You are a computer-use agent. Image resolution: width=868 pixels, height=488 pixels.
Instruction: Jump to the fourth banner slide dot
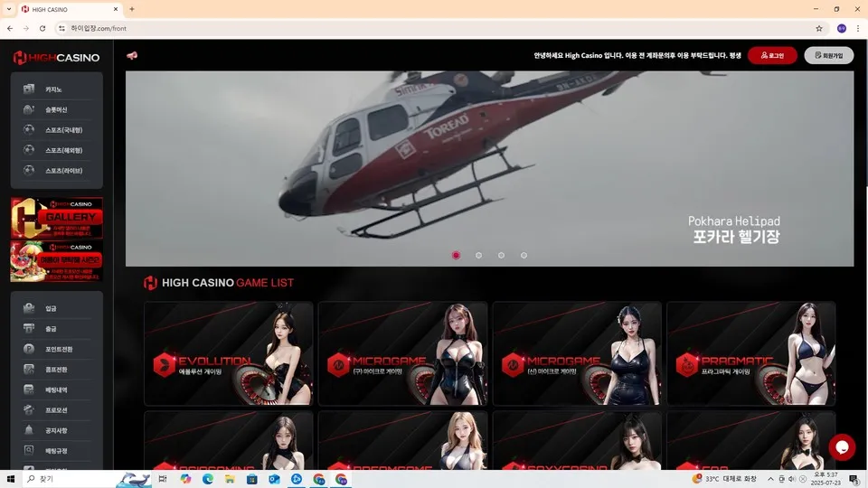(524, 255)
